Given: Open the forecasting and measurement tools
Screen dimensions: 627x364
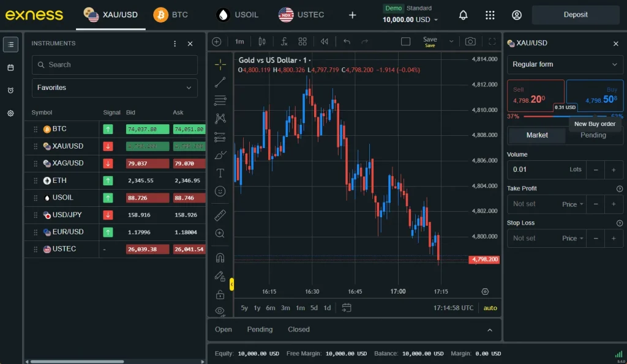Looking at the screenshot, I should (220, 137).
